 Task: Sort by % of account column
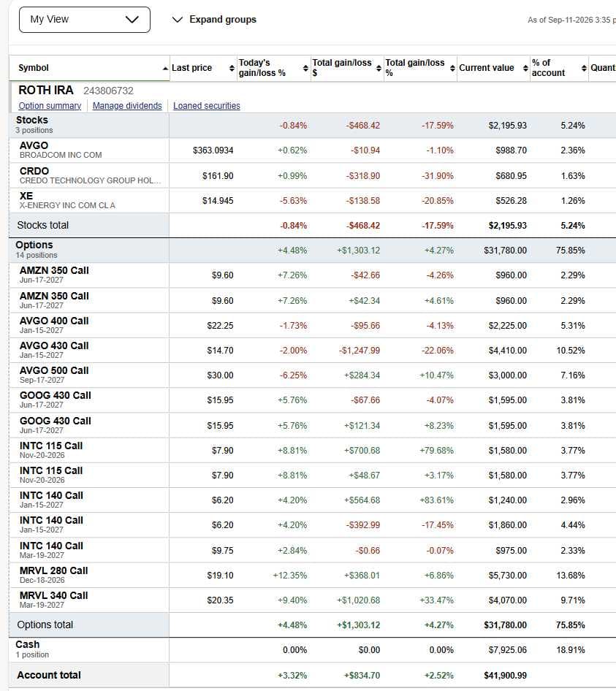point(585,68)
